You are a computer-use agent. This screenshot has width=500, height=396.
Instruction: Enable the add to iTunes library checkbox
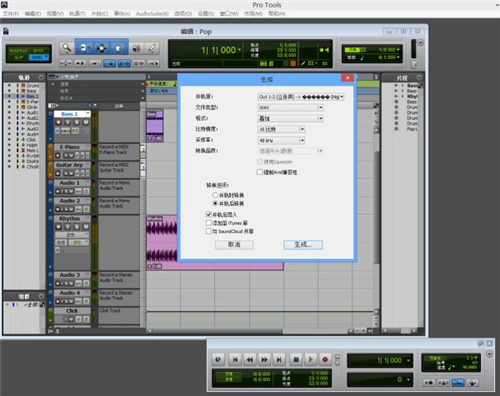(209, 223)
